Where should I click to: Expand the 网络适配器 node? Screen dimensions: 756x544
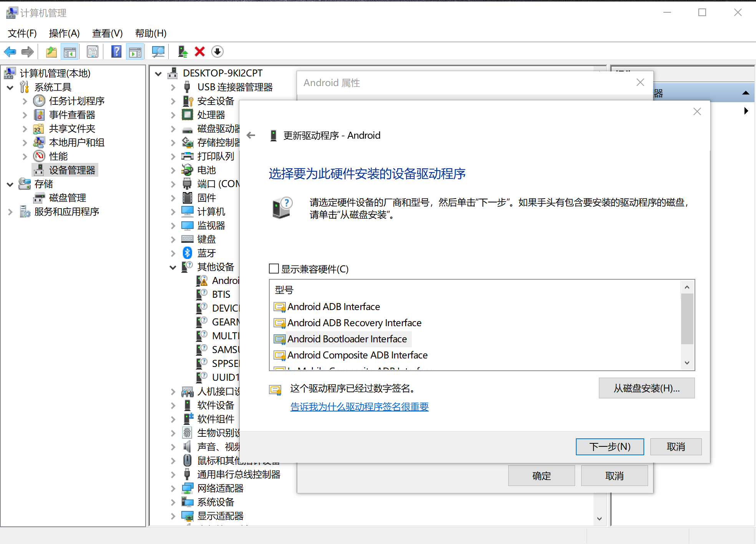(172, 488)
